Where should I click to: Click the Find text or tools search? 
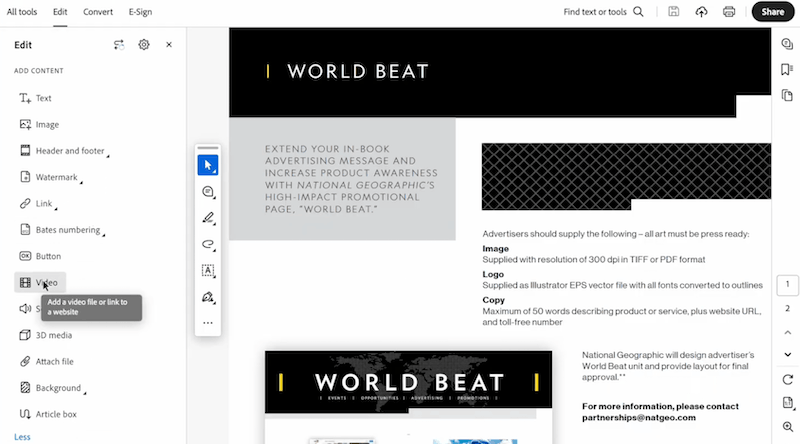595,12
